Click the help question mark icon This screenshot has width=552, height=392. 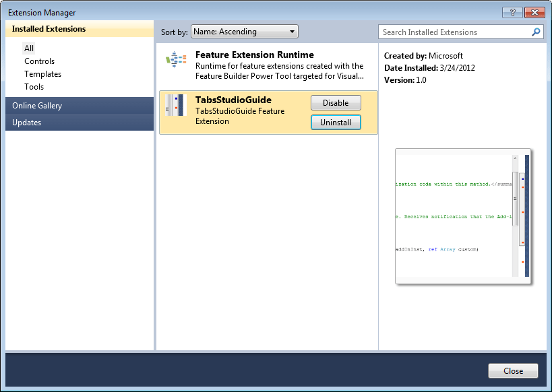(512, 11)
